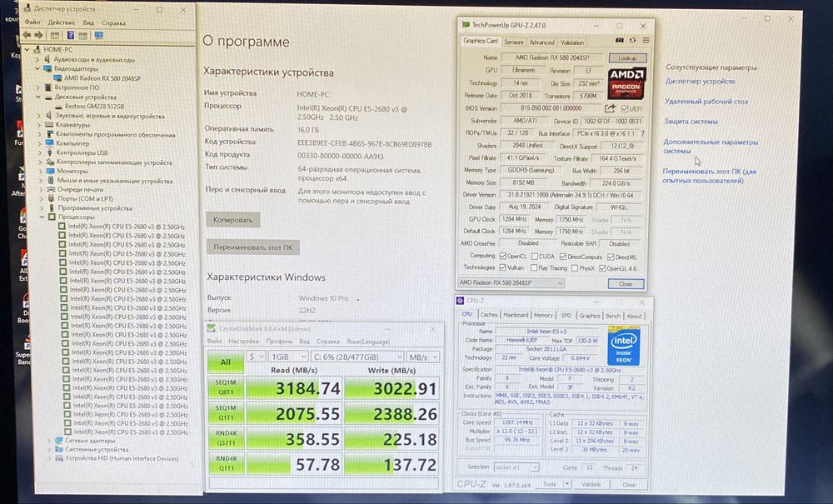
Task: Expand the Программные устройства tree node
Action: click(x=42, y=208)
